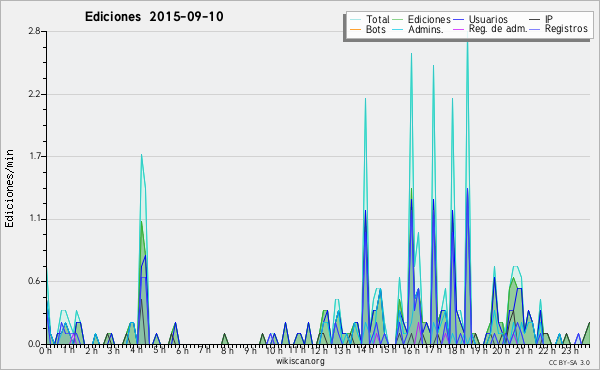Click the '10 h' x-axis label
Screen dimensions: 600x370
(274, 351)
